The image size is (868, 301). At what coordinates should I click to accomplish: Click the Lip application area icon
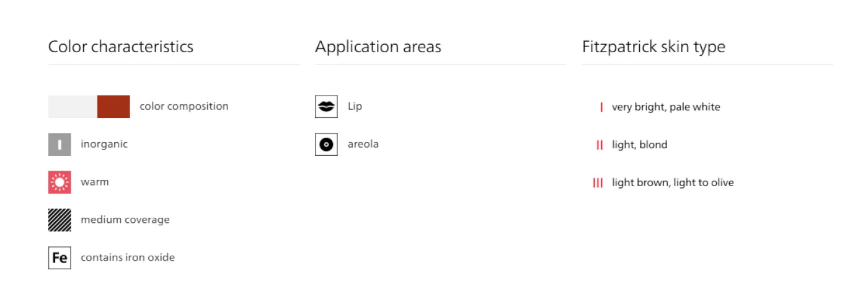tap(326, 107)
